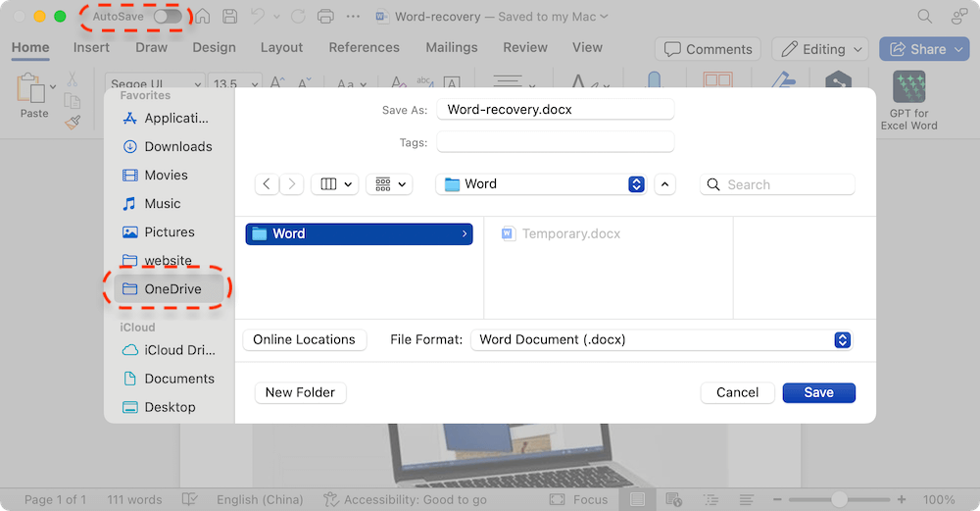The width and height of the screenshot is (980, 511).
Task: Click the Home icon in title bar
Action: tap(202, 17)
